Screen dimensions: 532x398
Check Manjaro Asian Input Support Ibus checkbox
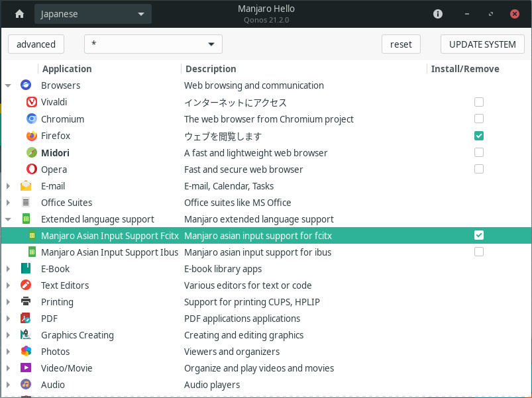point(479,252)
